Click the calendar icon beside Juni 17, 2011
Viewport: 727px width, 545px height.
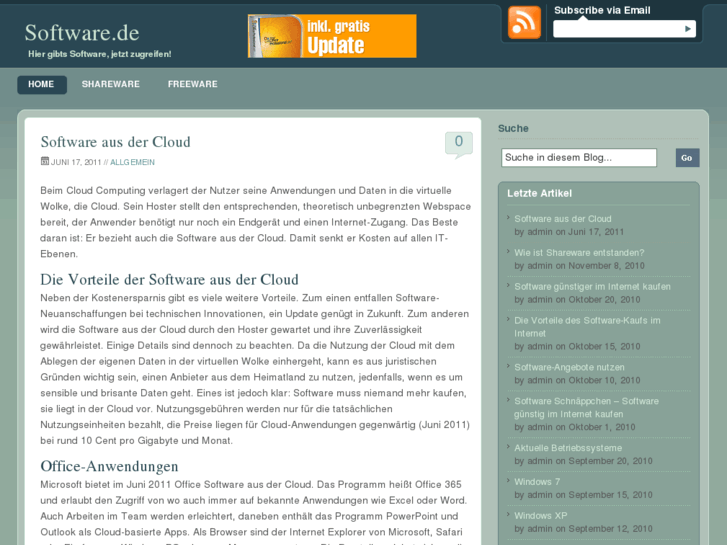[x=45, y=161]
